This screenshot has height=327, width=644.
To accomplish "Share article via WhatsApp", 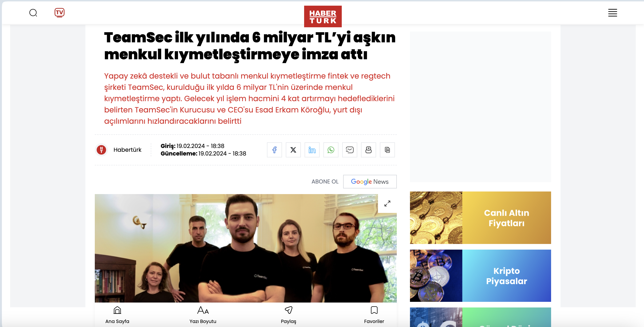I will click(x=330, y=150).
